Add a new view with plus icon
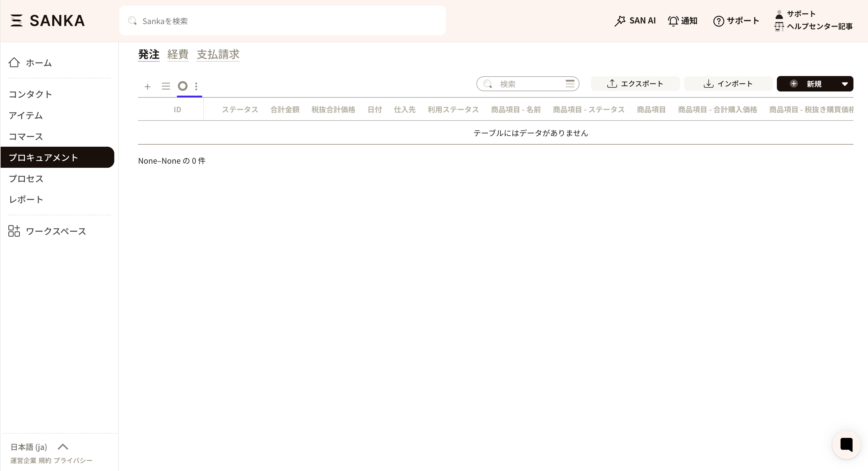The height and width of the screenshot is (471, 868). point(147,87)
